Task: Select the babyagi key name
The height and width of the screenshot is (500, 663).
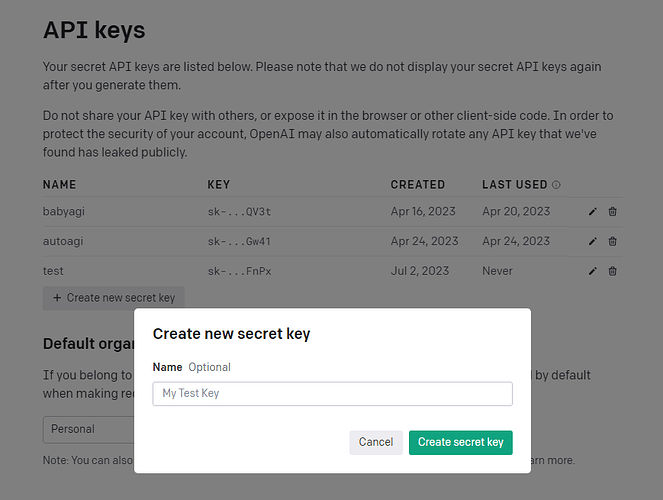Action: tap(64, 212)
